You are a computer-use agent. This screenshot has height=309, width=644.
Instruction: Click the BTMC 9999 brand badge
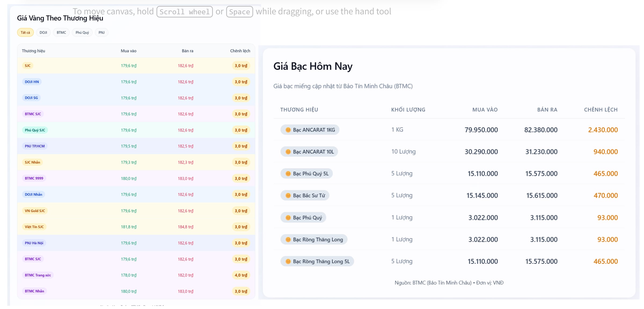pos(34,178)
